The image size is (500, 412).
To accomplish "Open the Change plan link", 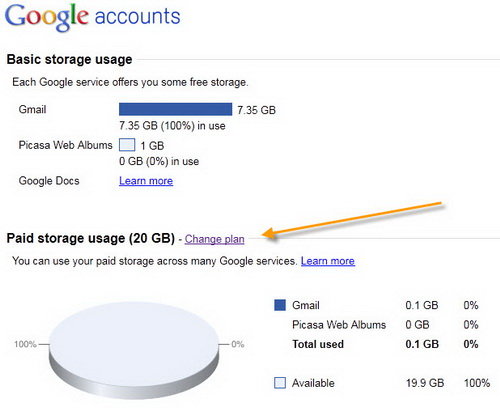I will (x=214, y=239).
